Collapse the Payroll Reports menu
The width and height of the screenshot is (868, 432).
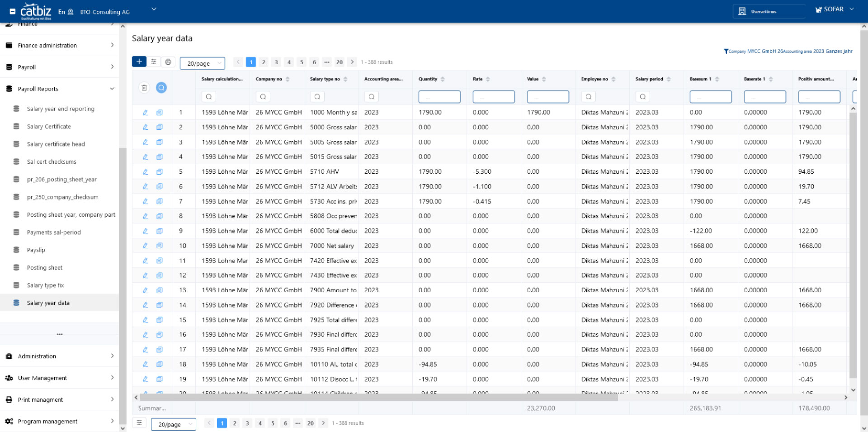click(x=59, y=89)
